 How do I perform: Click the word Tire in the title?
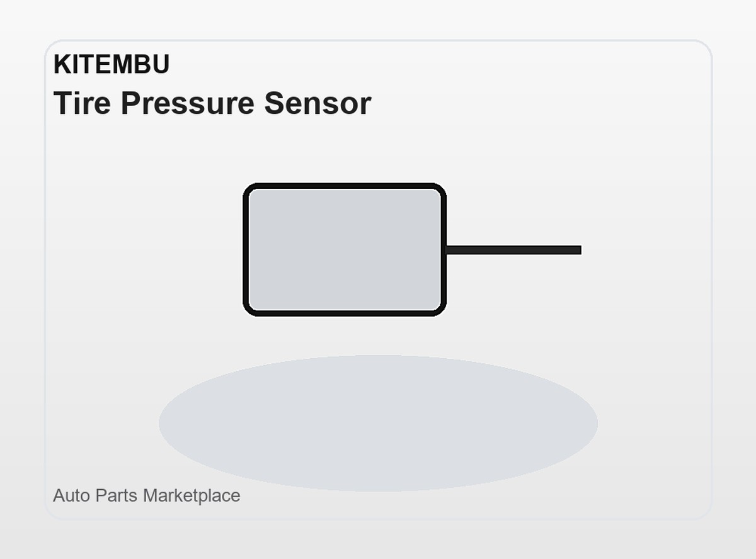click(x=83, y=103)
